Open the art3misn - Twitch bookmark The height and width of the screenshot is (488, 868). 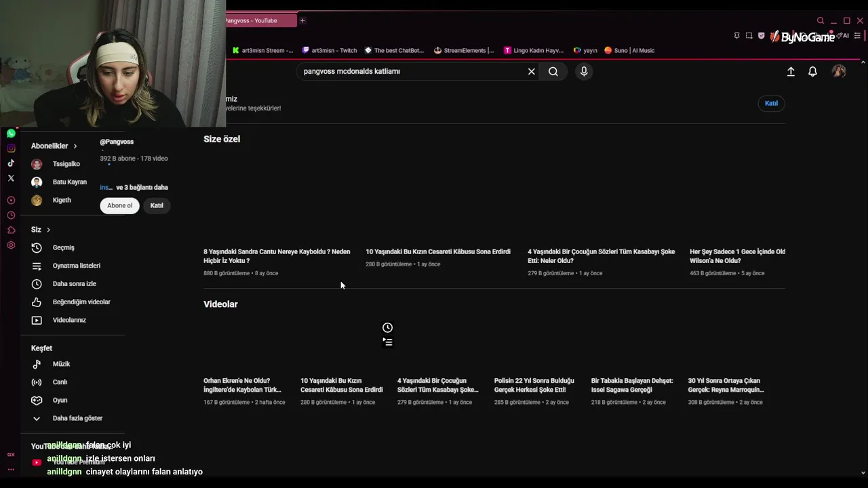[x=330, y=50]
